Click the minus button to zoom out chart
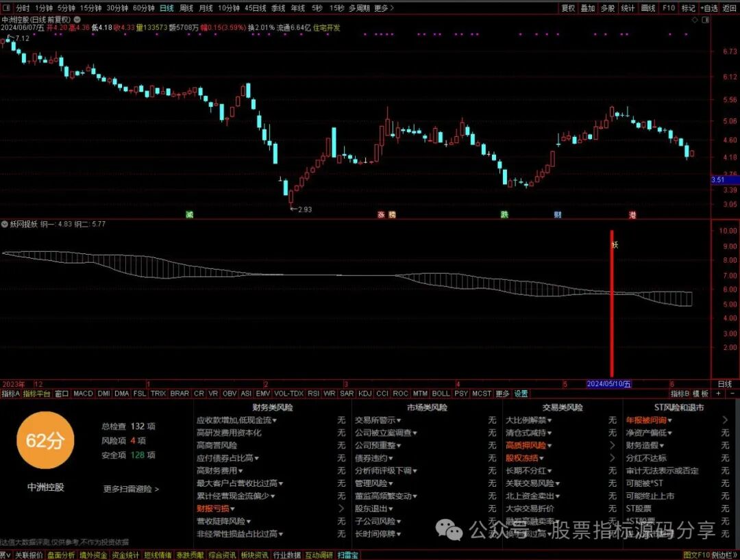 [x=732, y=393]
